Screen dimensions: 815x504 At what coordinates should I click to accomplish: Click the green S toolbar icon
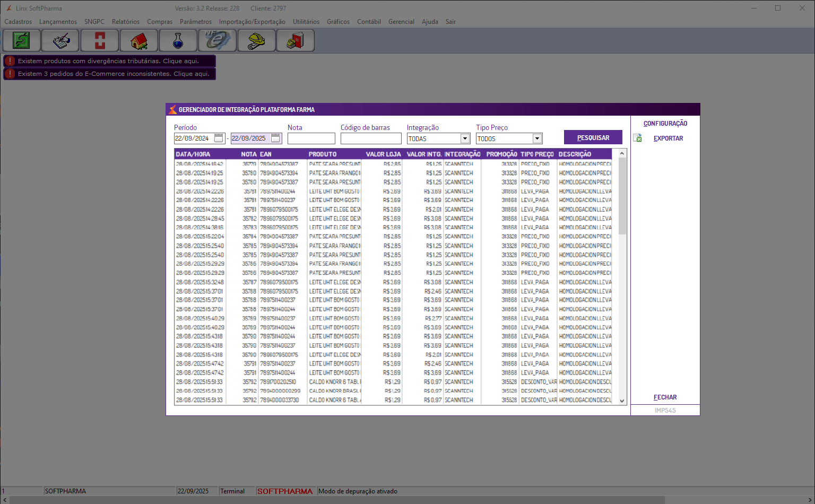point(22,40)
